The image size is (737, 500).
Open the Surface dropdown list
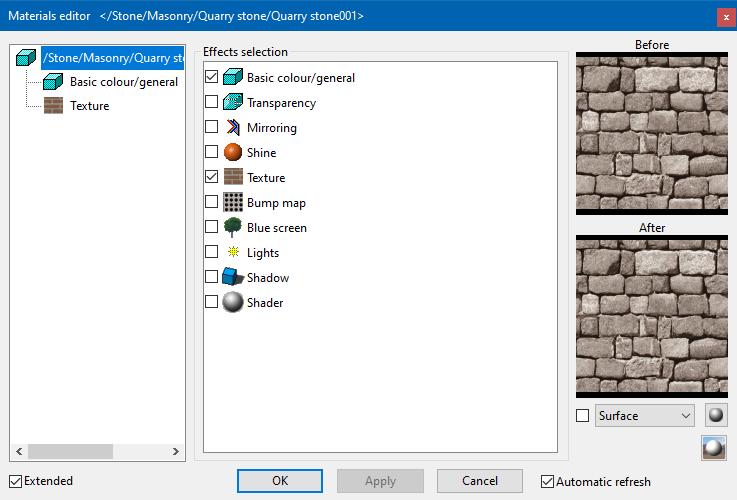[x=644, y=415]
